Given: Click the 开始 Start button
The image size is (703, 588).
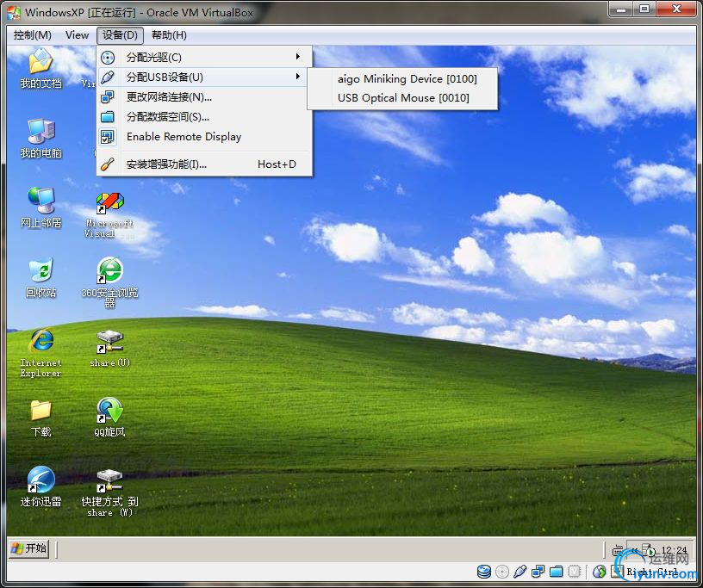Looking at the screenshot, I should (x=29, y=548).
